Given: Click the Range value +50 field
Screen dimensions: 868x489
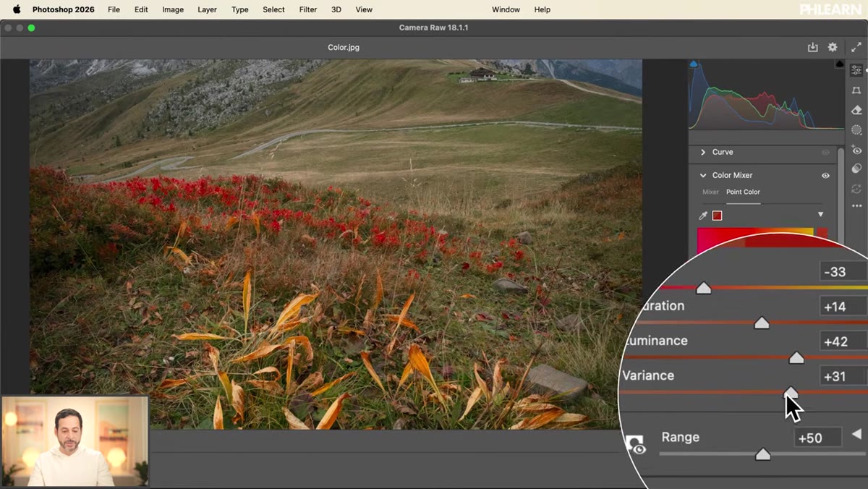Looking at the screenshot, I should pyautogui.click(x=818, y=438).
